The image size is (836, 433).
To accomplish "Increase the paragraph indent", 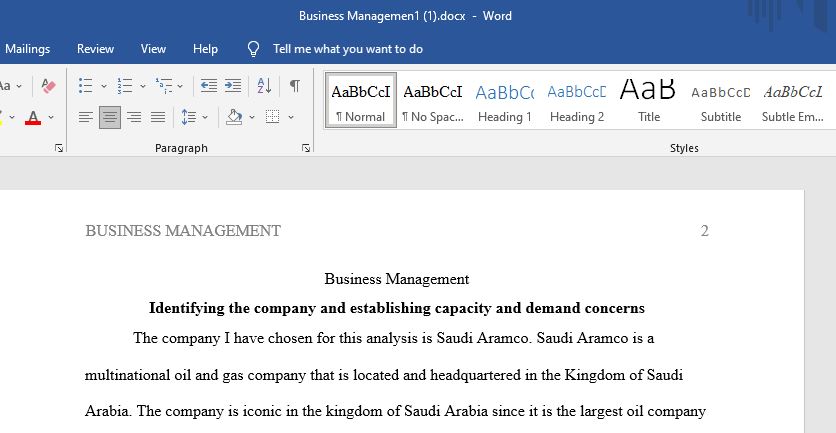I will 233,86.
